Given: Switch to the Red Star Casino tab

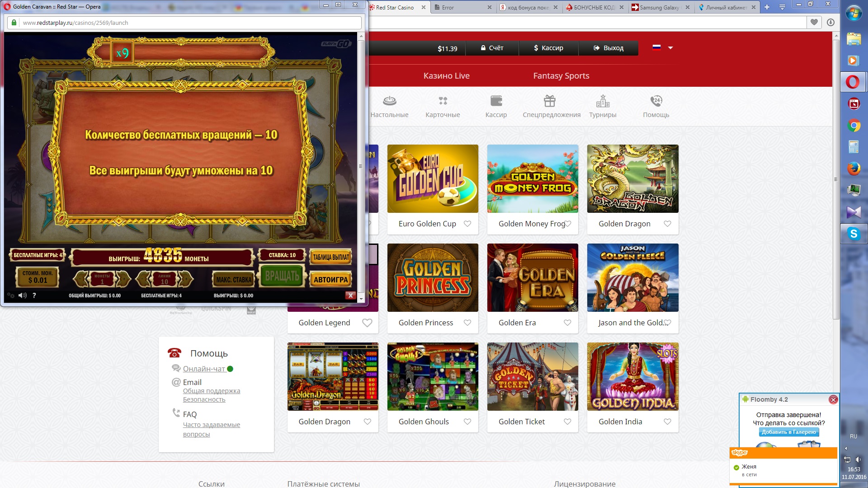Looking at the screenshot, I should [x=395, y=8].
